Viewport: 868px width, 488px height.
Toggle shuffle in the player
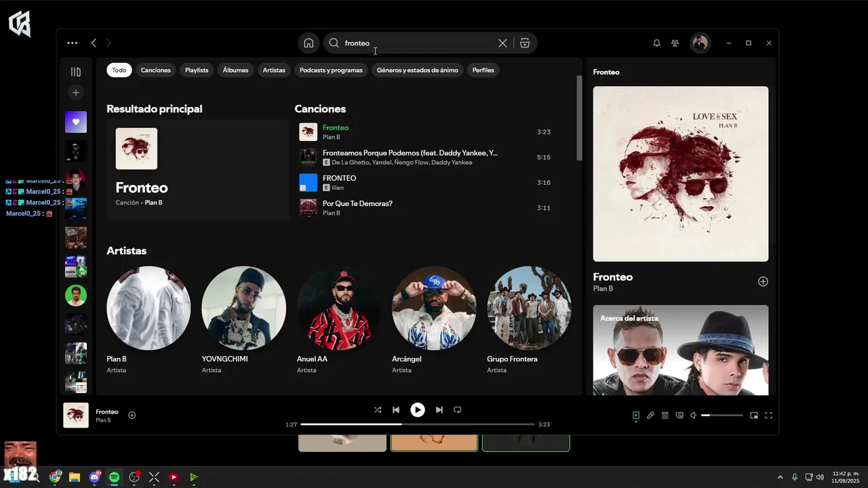pyautogui.click(x=378, y=410)
